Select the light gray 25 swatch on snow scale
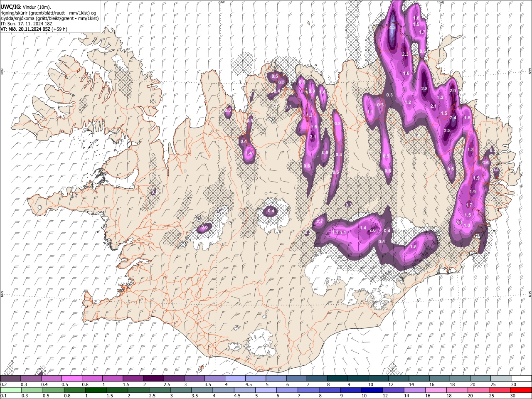 pos(501,379)
